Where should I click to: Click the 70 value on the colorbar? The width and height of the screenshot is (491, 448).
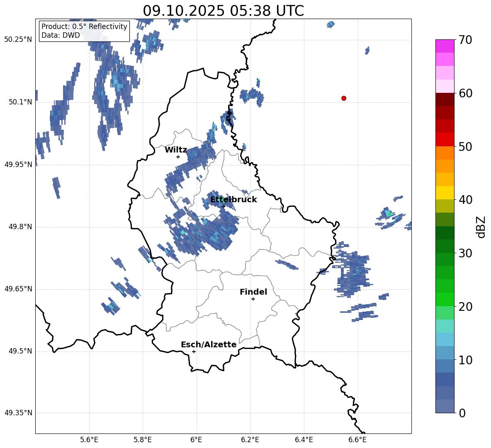[465, 40]
